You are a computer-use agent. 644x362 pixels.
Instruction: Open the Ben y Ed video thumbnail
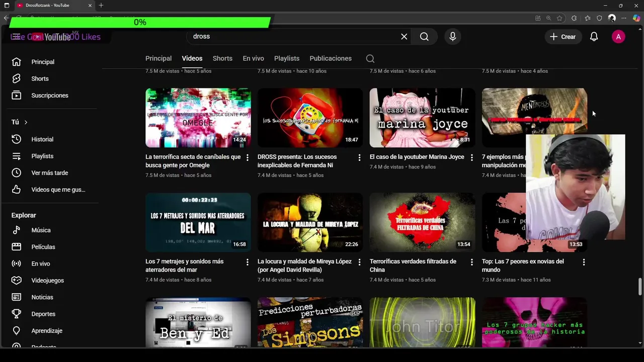198,322
